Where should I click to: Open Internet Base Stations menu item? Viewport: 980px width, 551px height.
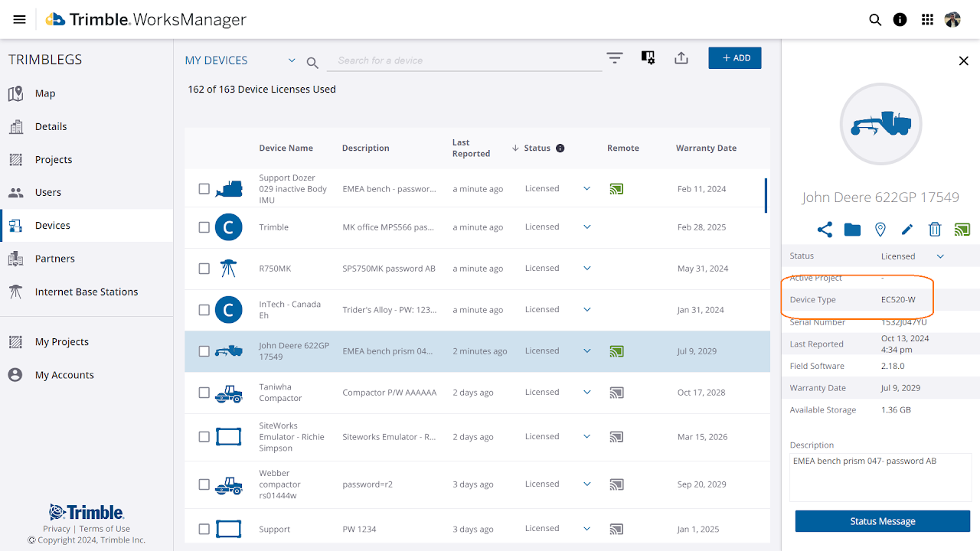point(87,292)
